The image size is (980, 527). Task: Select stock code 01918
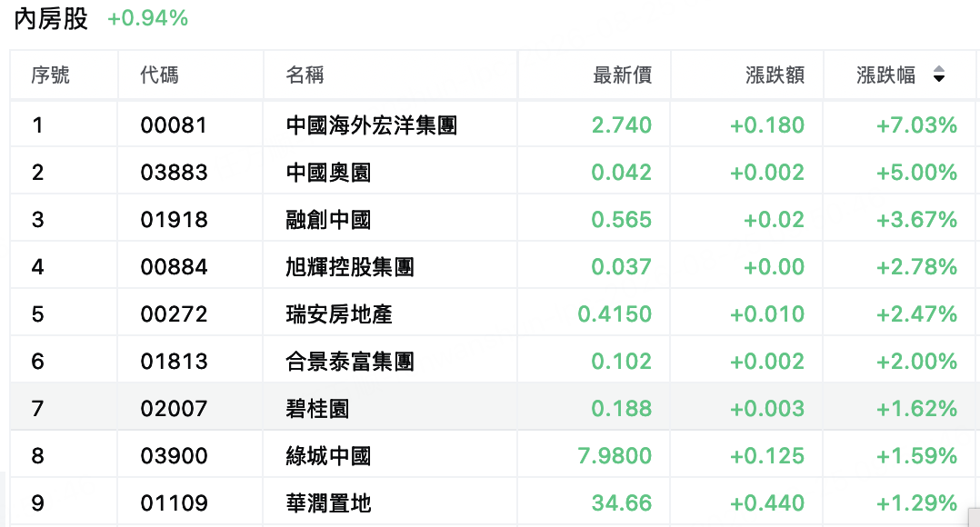coord(174,220)
